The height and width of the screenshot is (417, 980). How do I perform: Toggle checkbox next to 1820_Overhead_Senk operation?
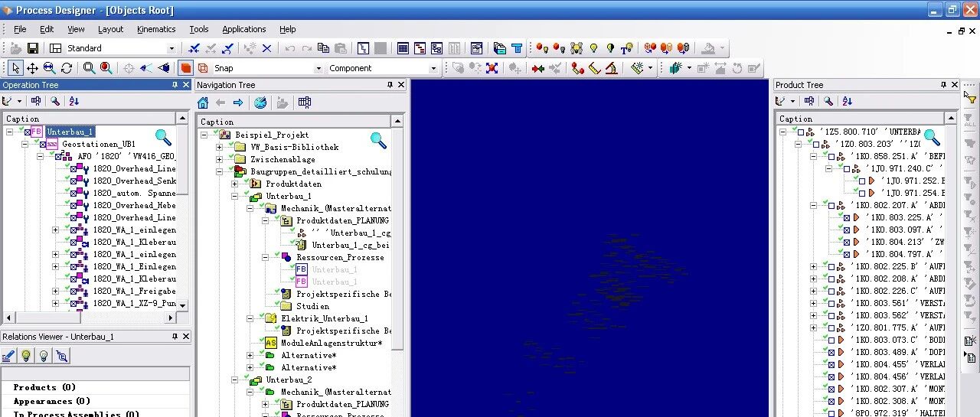[x=74, y=181]
